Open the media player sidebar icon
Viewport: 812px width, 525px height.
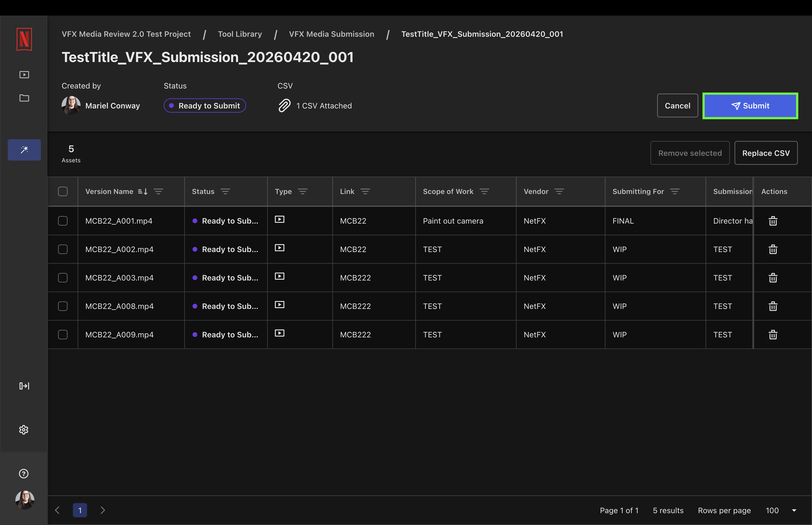(x=24, y=75)
